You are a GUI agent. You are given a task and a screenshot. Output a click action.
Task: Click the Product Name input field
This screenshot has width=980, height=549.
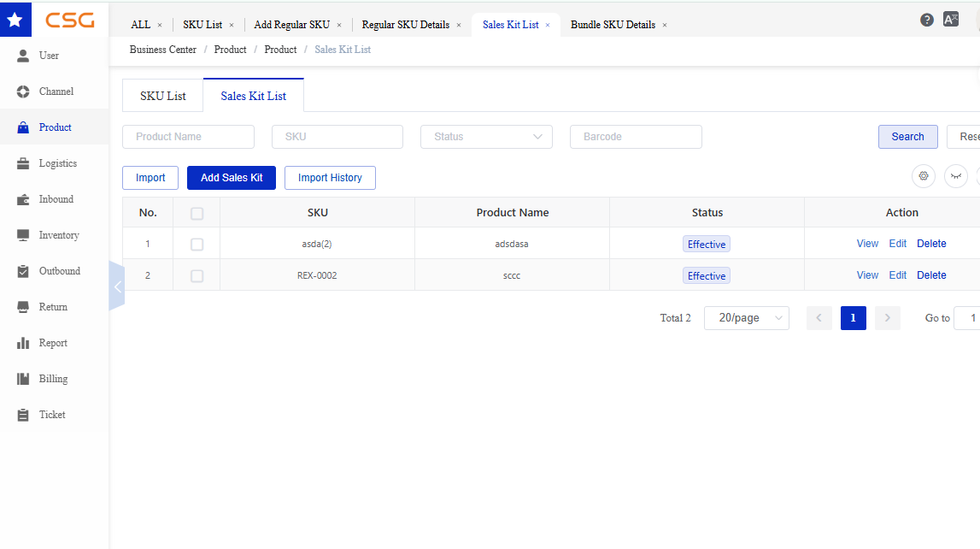188,137
